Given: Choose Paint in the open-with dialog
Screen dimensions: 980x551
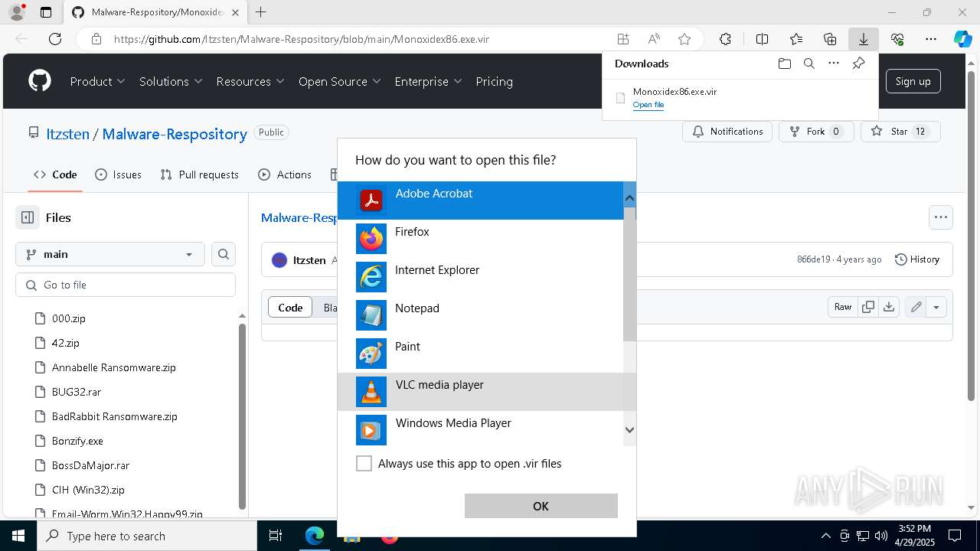Looking at the screenshot, I should [481, 354].
